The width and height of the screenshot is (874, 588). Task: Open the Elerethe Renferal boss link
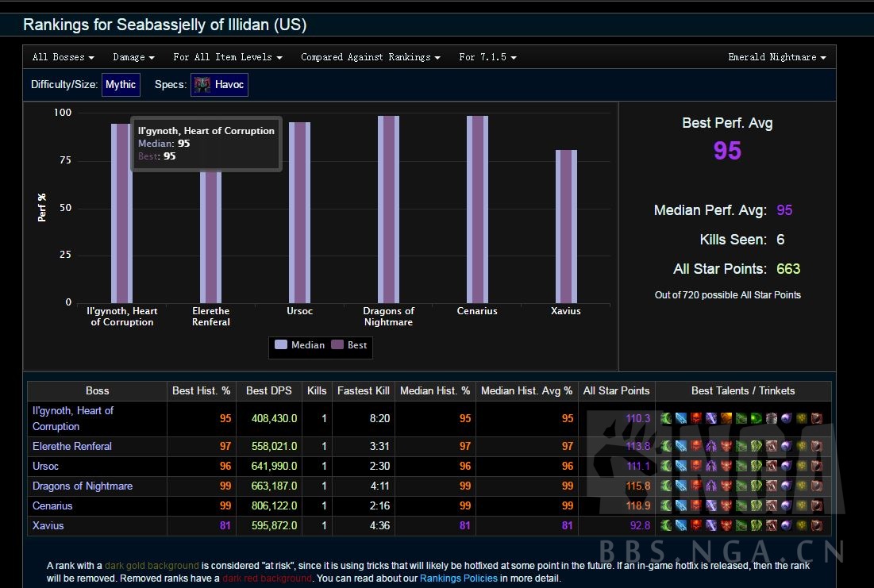pos(72,447)
